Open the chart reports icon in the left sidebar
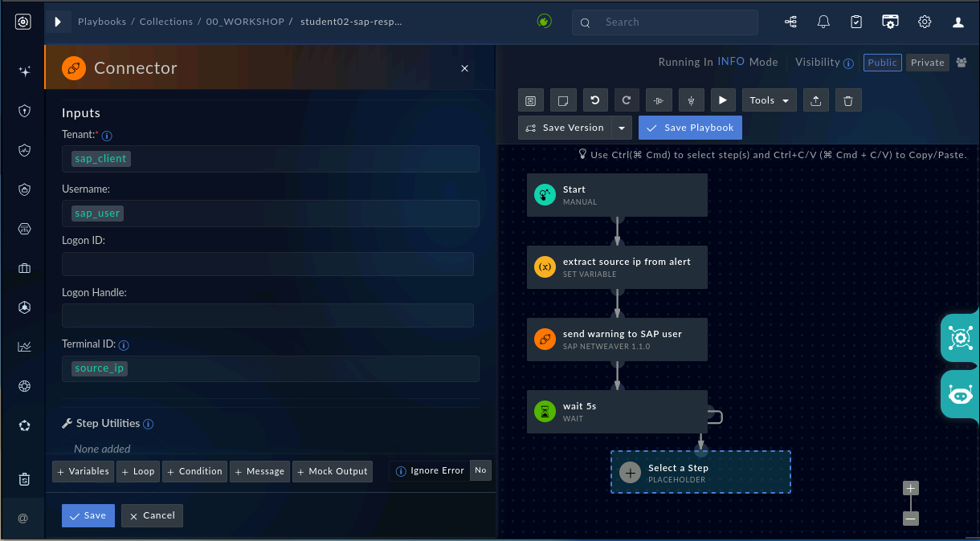Viewport: 980px width, 541px height. (x=25, y=347)
